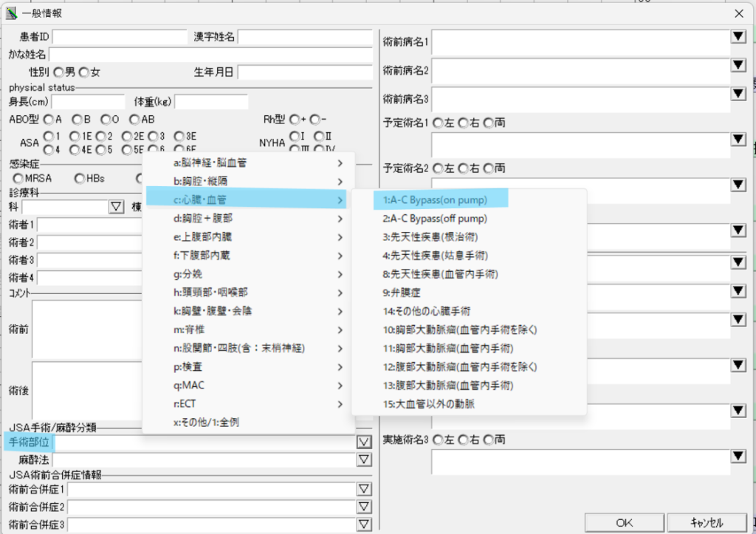Select blood type AB radio button
This screenshot has height=534, width=756.
(x=134, y=119)
